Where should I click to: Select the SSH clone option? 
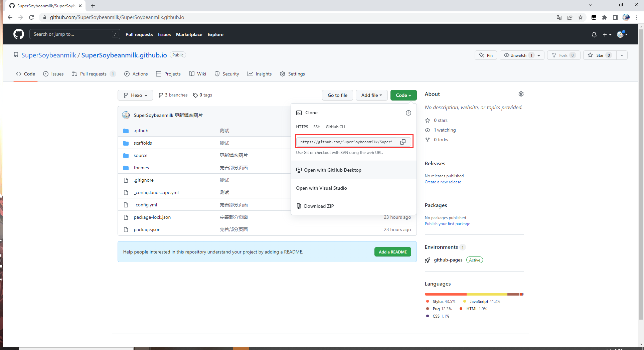(x=317, y=127)
